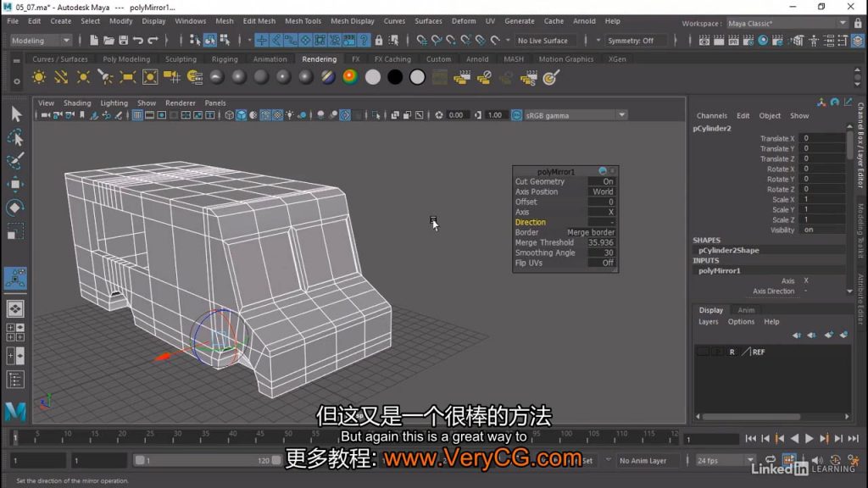Open the Edit Mesh menu
868x488 pixels.
tap(259, 21)
